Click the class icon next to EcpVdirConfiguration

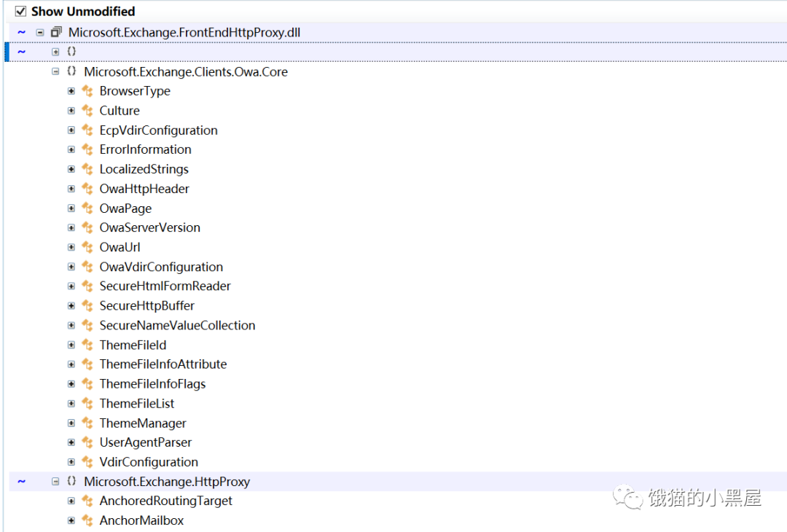tap(88, 130)
